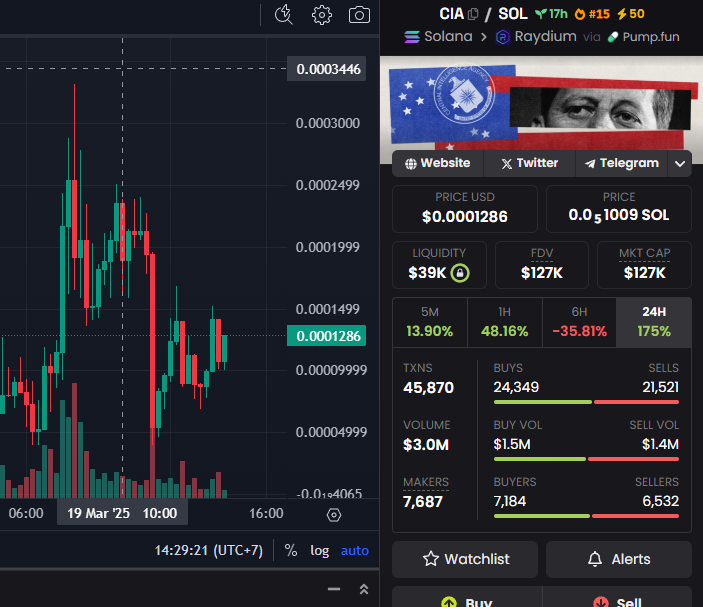Click the Pump.fun text link
Viewport: 703px width, 607px height.
pos(651,37)
